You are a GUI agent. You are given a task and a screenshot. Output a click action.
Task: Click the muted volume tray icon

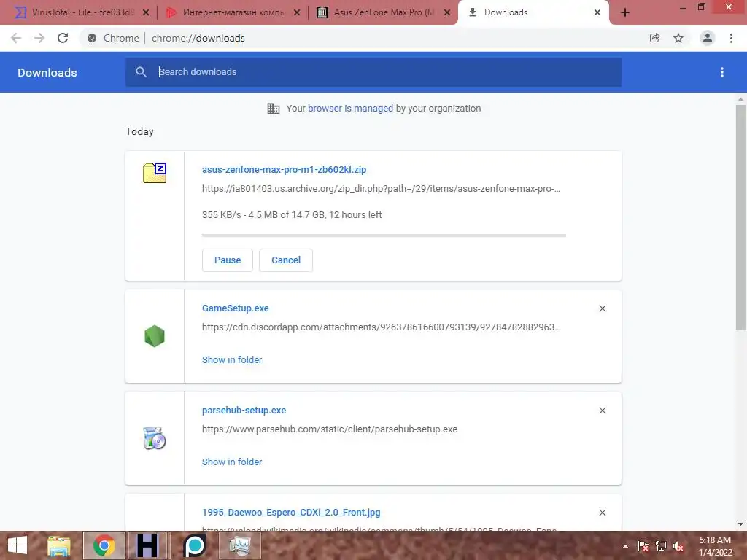(678, 546)
